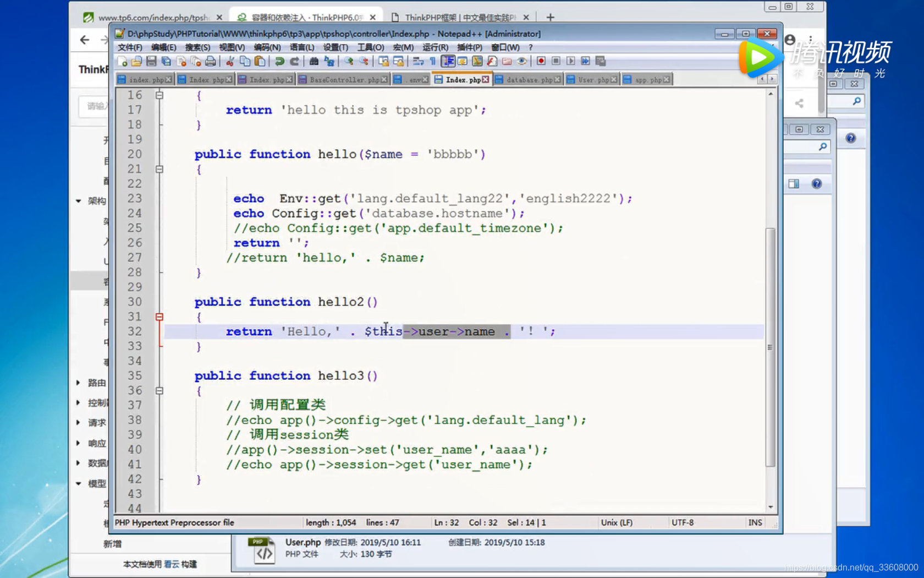Click editor scrollbar up arrow

[x=771, y=94]
